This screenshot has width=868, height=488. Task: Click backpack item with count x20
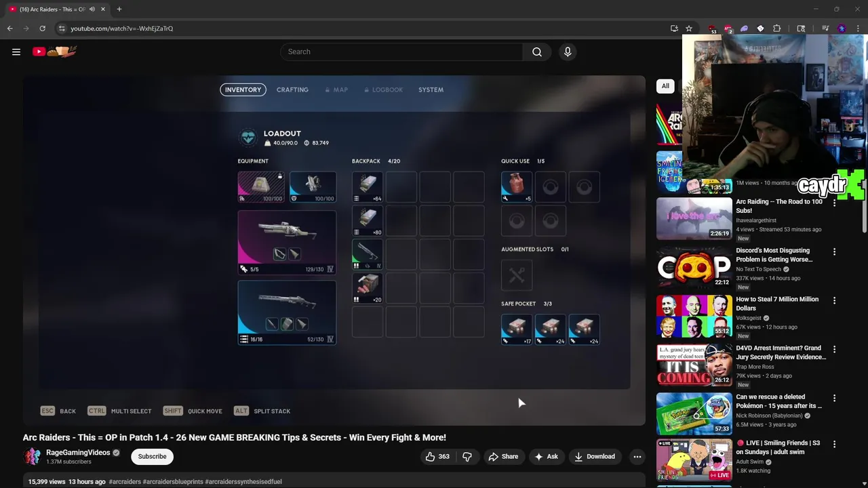368,288
